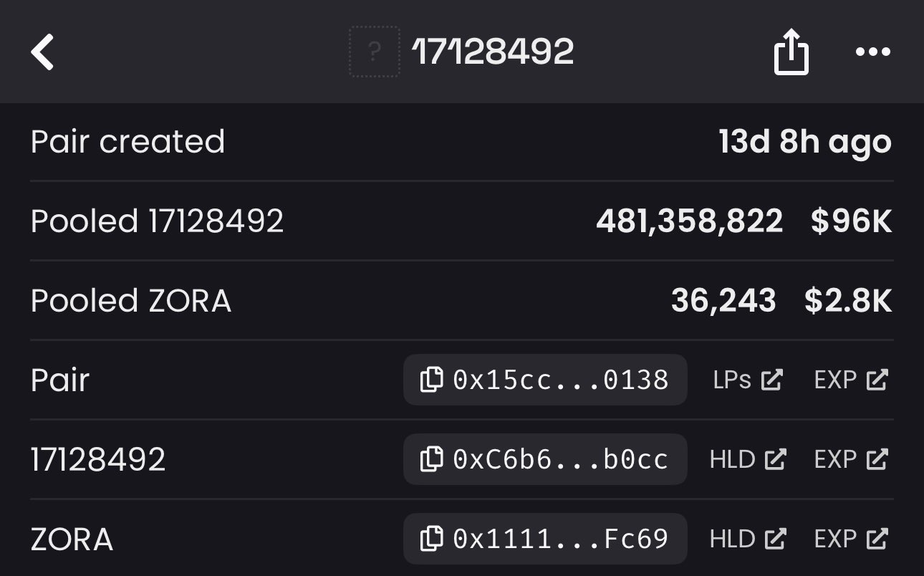924x576 pixels.
Task: Tap the back arrow icon
Action: [x=43, y=52]
